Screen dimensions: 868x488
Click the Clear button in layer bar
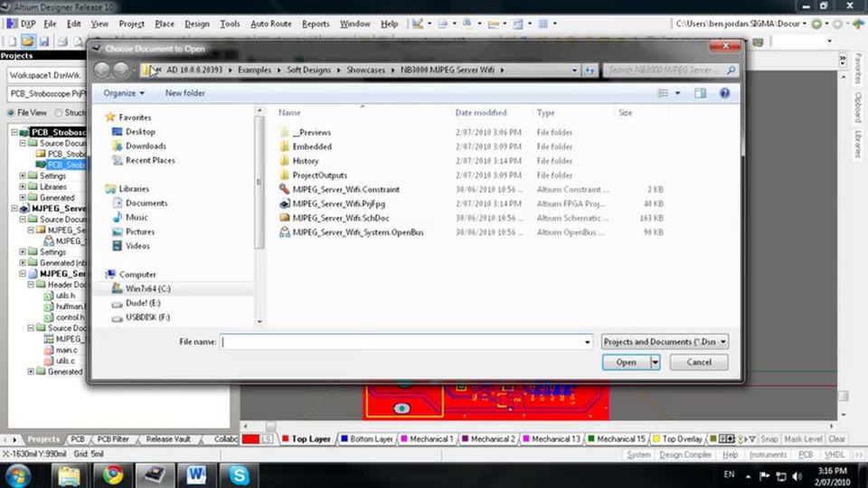coord(836,439)
